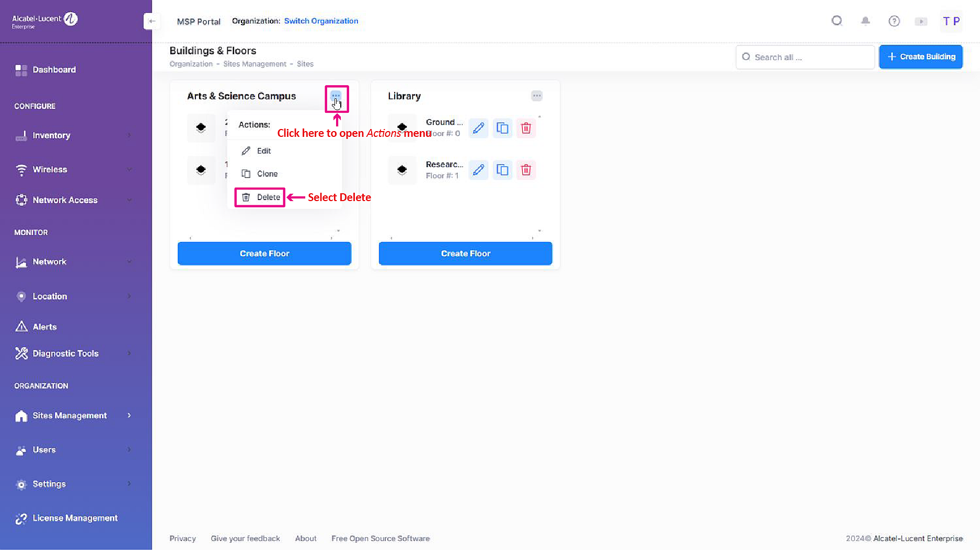The width and height of the screenshot is (980, 550).
Task: Expand the Inventory sidebar menu
Action: (73, 135)
